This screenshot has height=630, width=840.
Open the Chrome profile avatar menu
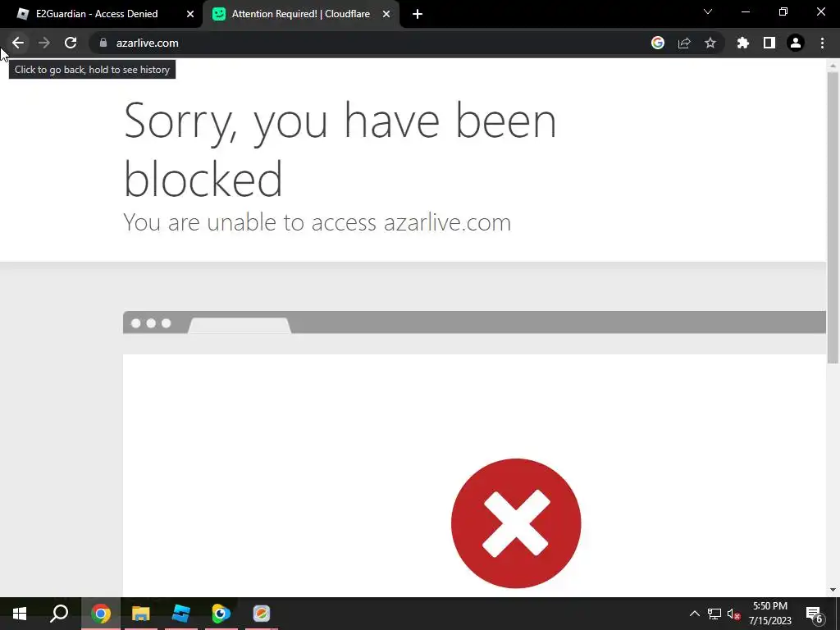796,43
